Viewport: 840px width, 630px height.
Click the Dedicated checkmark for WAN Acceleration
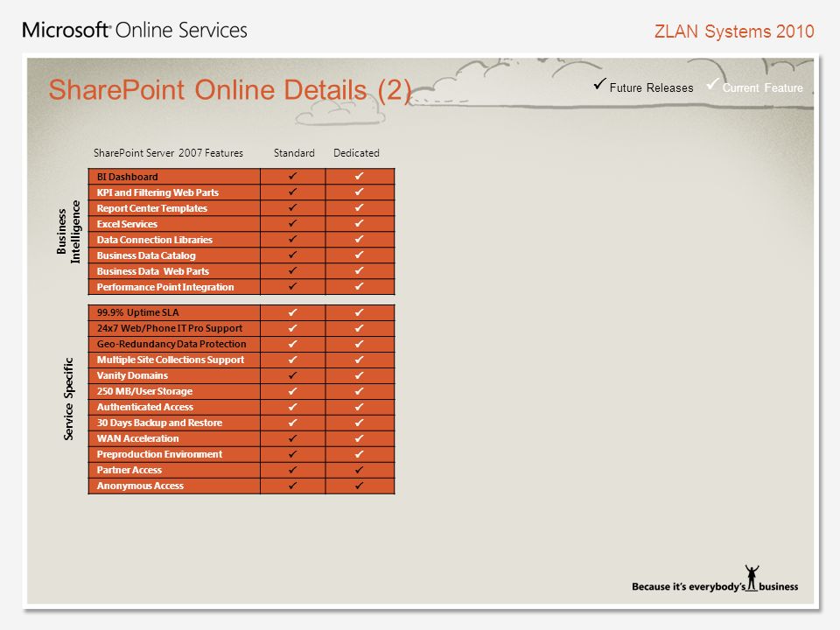(359, 437)
